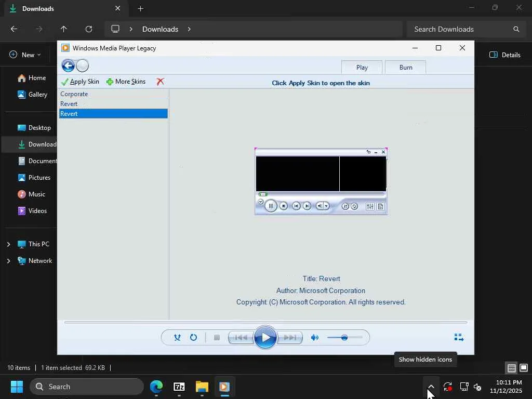
Task: Click the taskbar Search box
Action: point(87,387)
